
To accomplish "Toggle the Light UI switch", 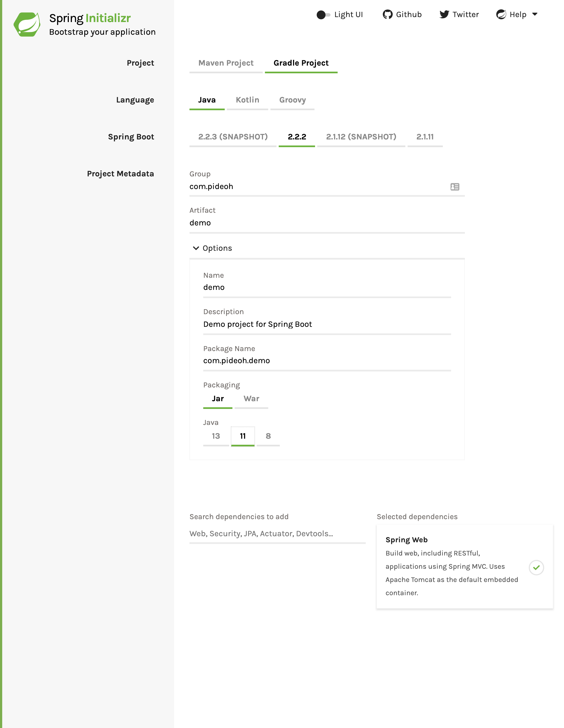I will click(323, 15).
